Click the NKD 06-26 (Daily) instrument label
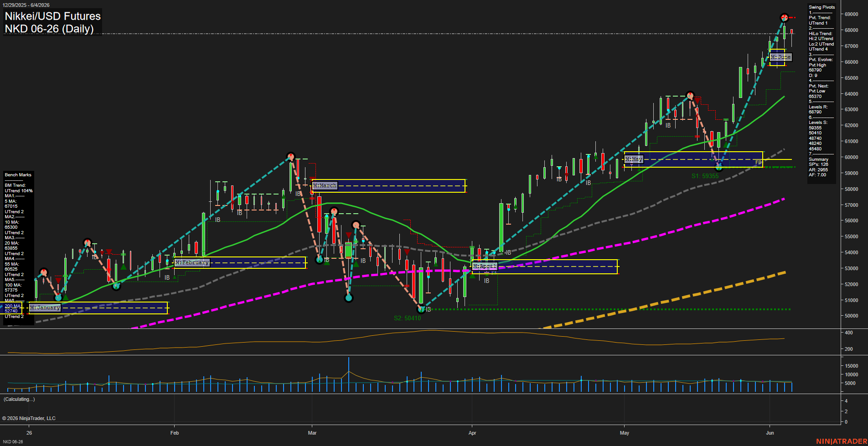Screen dimensions: 868x446 coord(49,29)
